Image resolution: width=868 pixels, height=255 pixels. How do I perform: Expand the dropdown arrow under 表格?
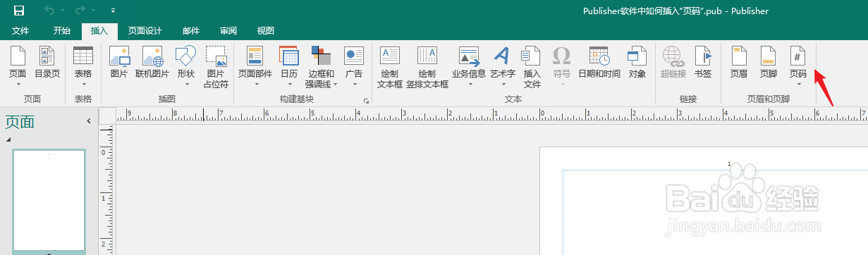(83, 85)
